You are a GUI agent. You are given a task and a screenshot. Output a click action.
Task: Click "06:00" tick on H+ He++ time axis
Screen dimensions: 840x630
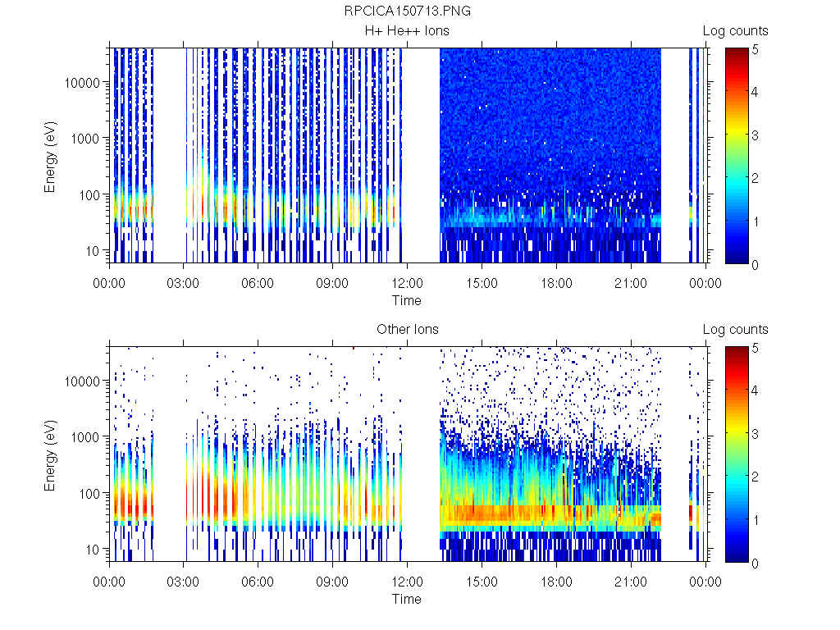(258, 283)
